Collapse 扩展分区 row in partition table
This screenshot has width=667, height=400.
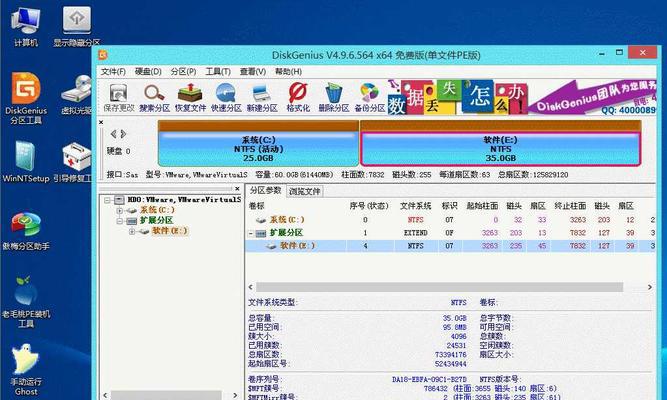point(251,233)
